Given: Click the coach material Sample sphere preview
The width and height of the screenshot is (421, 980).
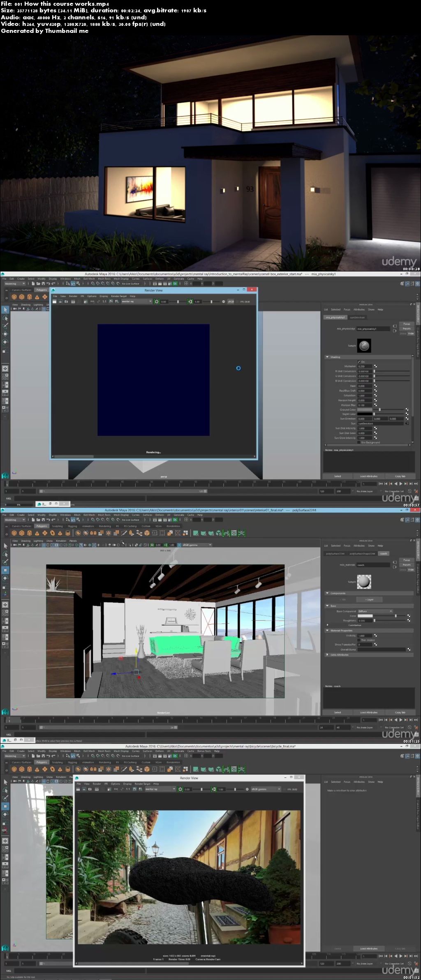Looking at the screenshot, I should 364,582.
